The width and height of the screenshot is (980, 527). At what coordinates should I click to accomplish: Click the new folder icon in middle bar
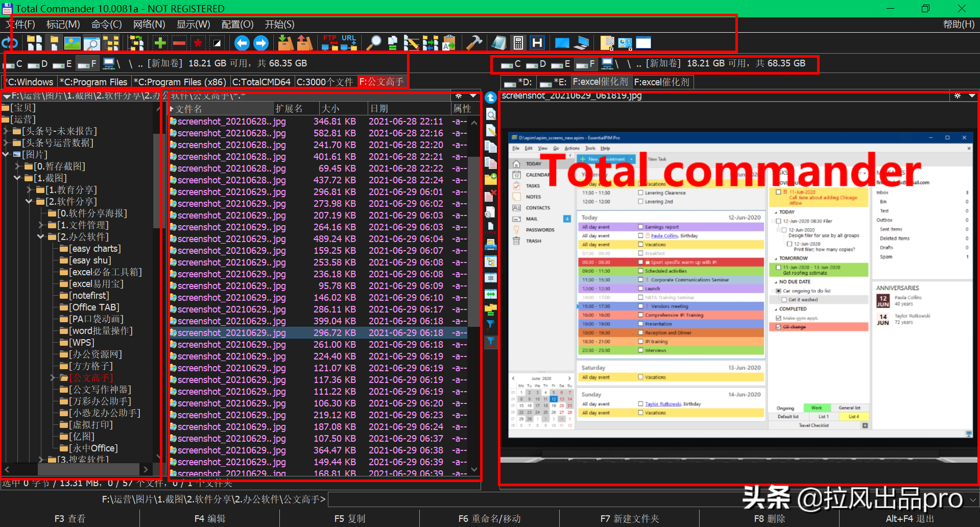(x=490, y=179)
